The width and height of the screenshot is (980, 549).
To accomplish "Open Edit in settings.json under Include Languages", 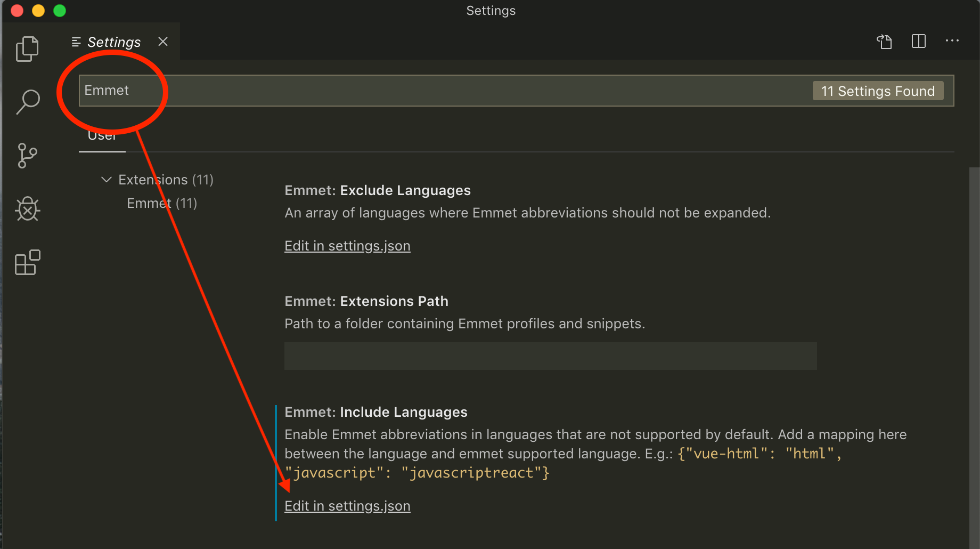I will pyautogui.click(x=347, y=506).
